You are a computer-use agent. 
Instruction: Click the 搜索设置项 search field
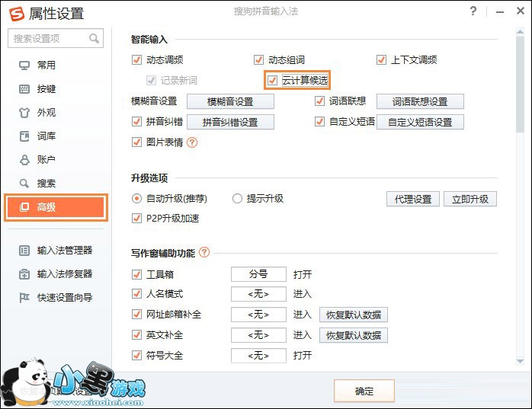tap(56, 38)
